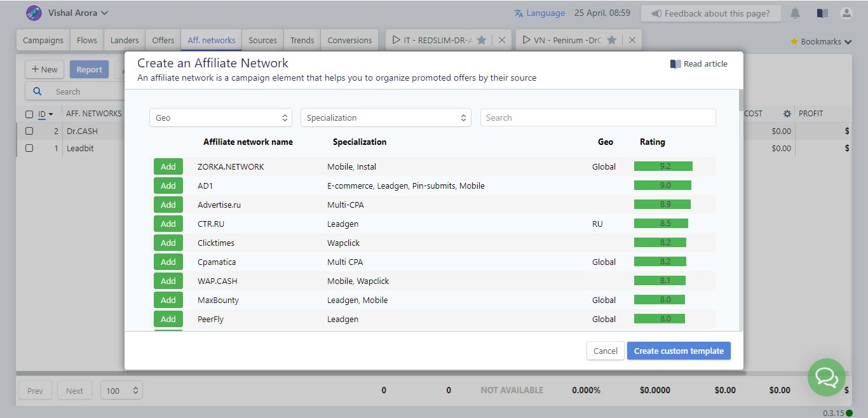Open the Language selector
Screen dimensions: 868x418
pos(539,13)
